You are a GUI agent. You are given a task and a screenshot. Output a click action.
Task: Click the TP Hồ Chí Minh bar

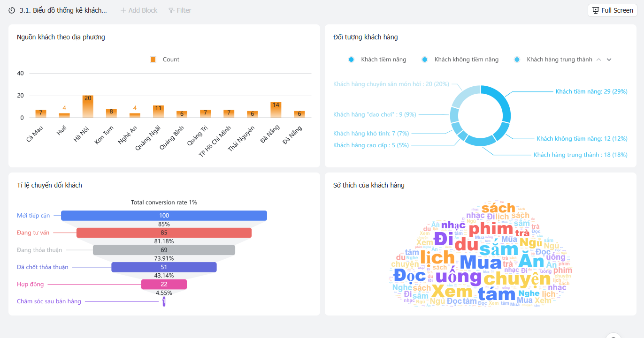pos(229,113)
